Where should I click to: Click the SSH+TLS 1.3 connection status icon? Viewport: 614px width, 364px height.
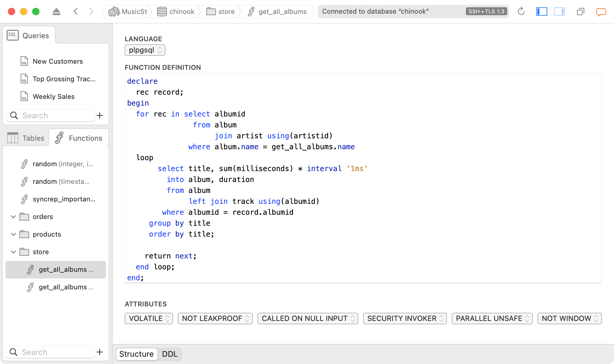point(486,11)
